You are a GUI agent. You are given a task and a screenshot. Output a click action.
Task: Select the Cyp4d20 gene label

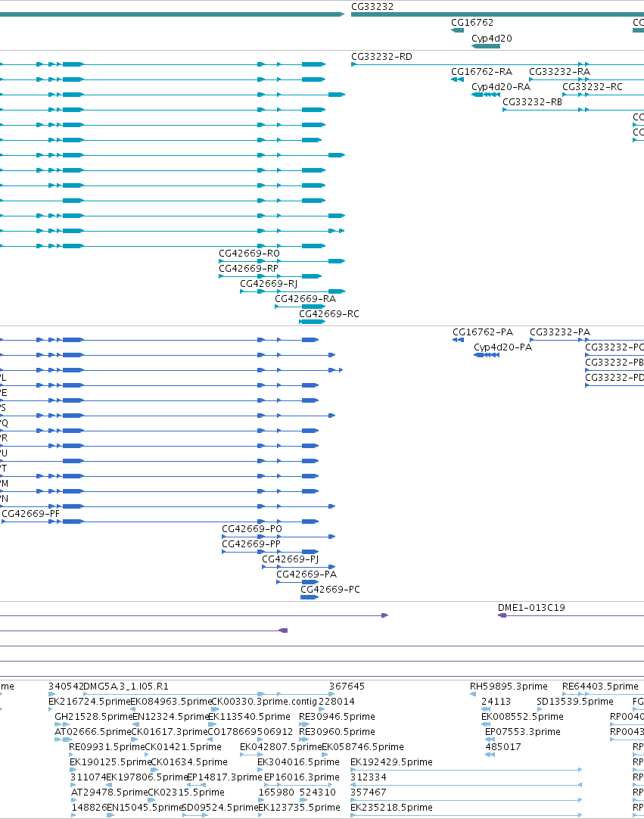coord(491,38)
